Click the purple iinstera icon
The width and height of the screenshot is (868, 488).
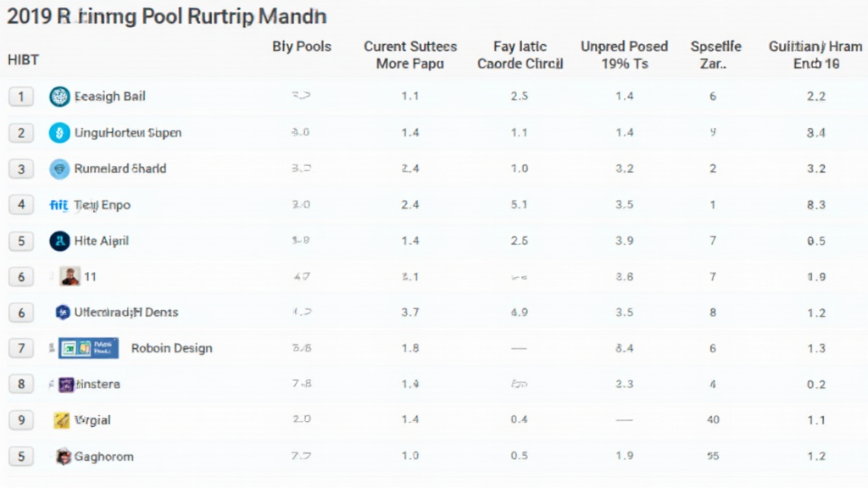click(66, 385)
